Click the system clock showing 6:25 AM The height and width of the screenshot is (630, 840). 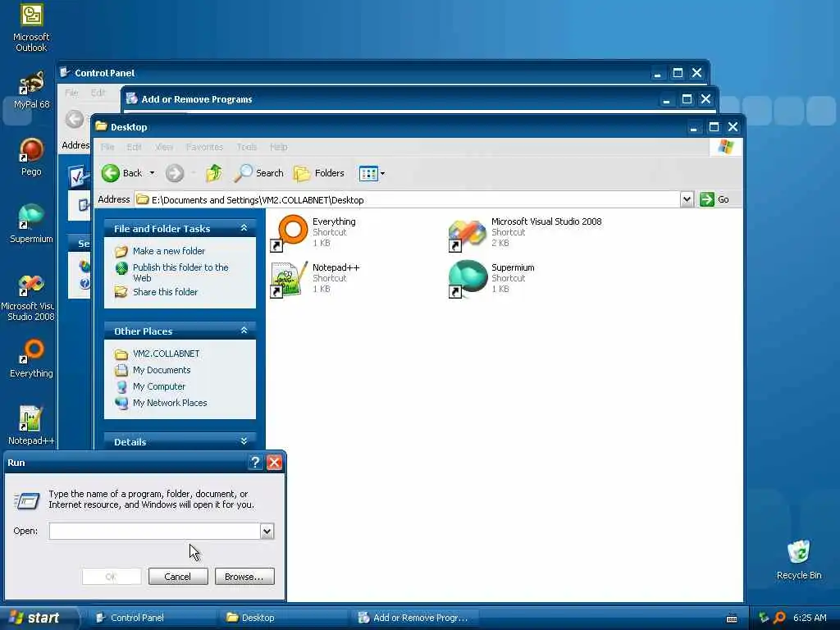pos(810,618)
